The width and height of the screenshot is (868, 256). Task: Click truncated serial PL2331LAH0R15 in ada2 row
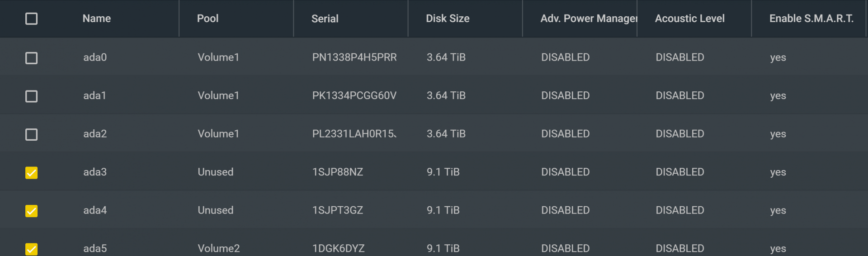[x=354, y=134]
